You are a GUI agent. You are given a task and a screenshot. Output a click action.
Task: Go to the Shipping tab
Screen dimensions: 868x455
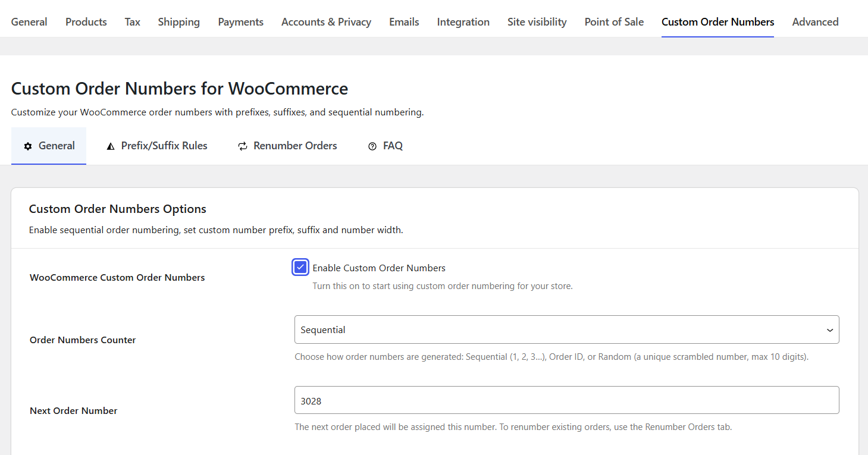click(179, 22)
